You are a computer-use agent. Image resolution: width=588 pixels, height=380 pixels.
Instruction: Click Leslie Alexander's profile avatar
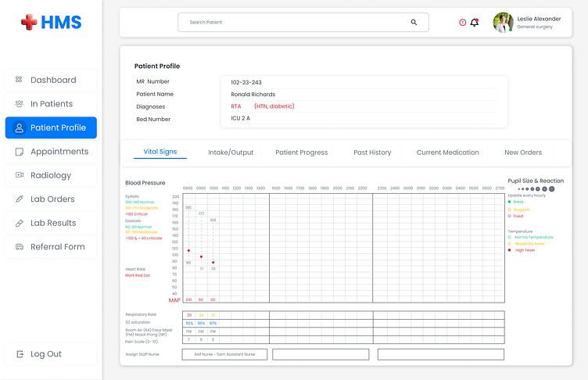click(x=503, y=22)
